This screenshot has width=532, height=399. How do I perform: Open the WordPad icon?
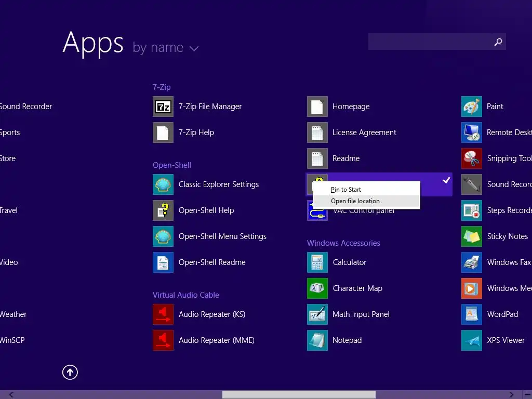point(472,314)
